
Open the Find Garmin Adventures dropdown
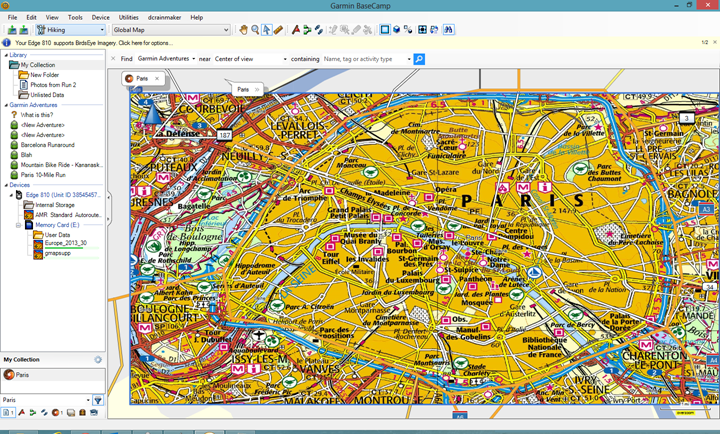pos(166,59)
